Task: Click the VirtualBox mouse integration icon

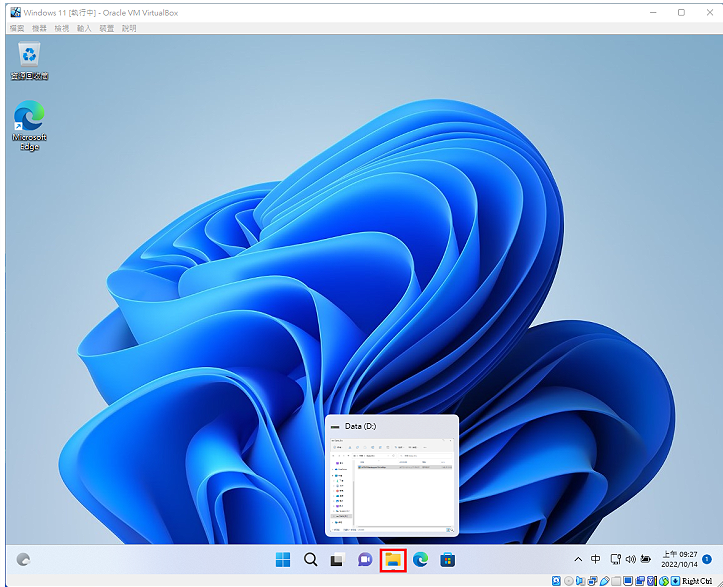Action: [664, 581]
